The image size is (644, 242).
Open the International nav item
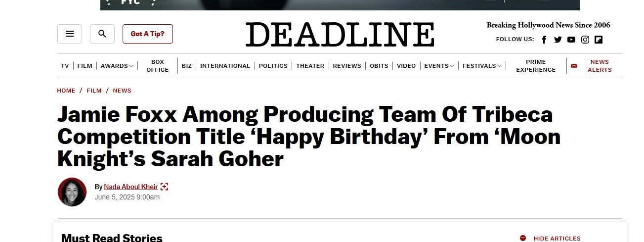tap(225, 66)
